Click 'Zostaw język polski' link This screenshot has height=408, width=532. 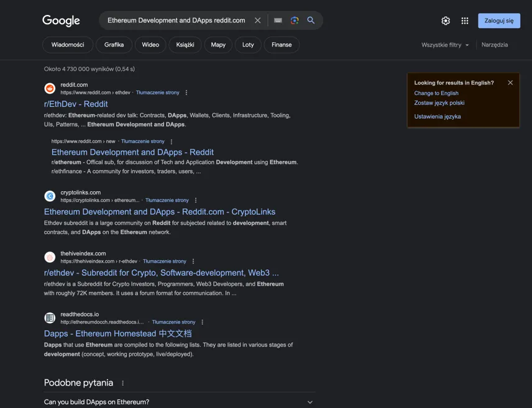439,102
